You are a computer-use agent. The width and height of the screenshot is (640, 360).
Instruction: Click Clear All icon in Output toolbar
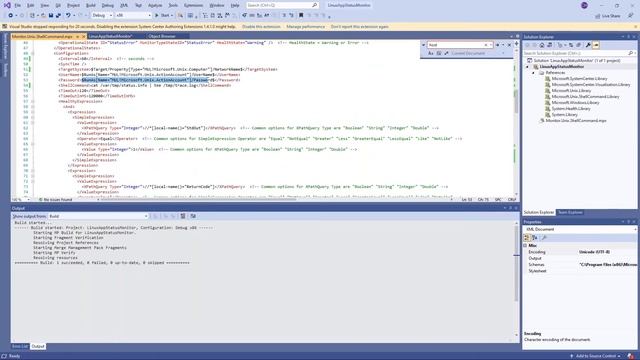[183, 216]
